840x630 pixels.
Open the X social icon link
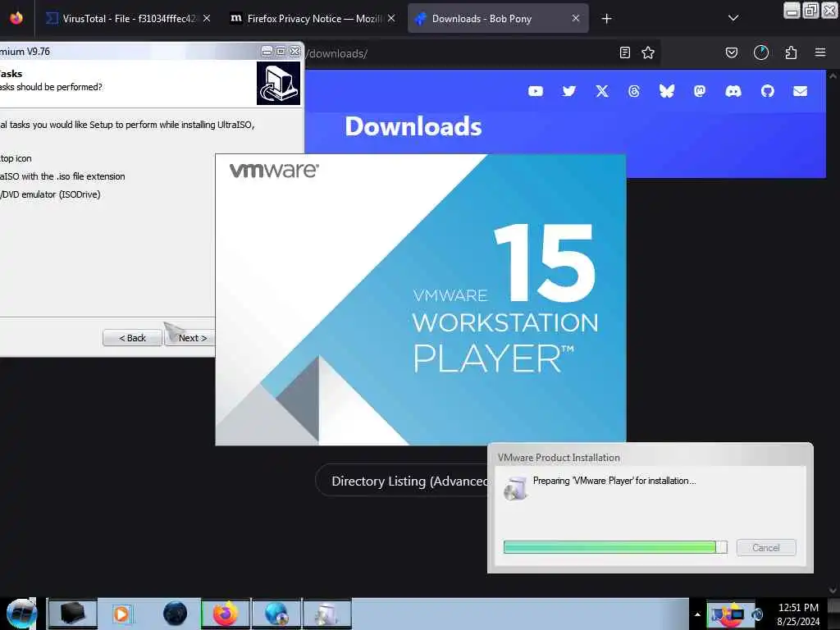(602, 91)
